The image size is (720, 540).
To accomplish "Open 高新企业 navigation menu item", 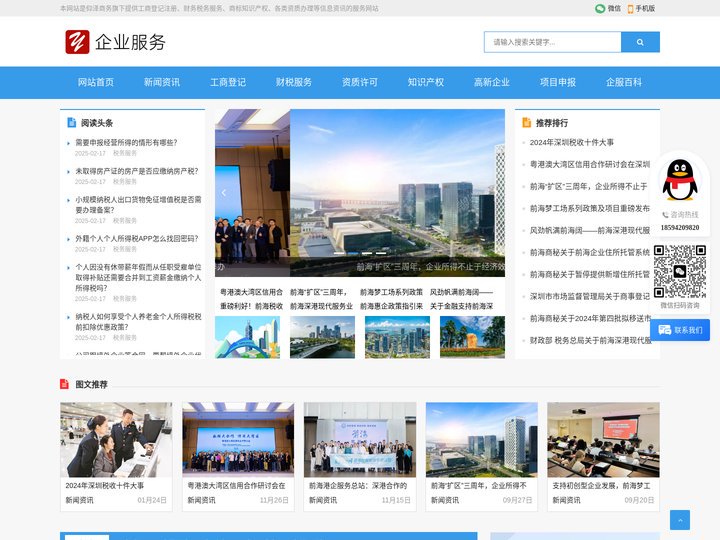I will pyautogui.click(x=492, y=82).
